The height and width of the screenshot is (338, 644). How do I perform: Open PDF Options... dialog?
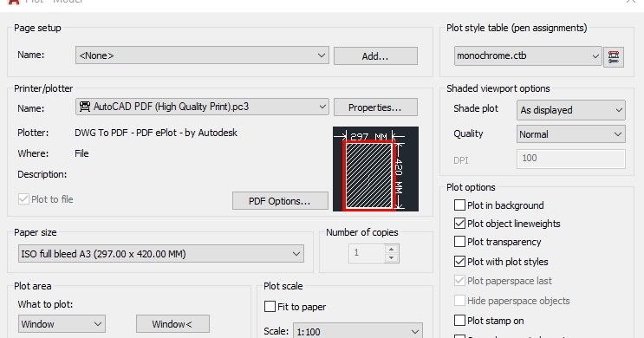click(280, 201)
